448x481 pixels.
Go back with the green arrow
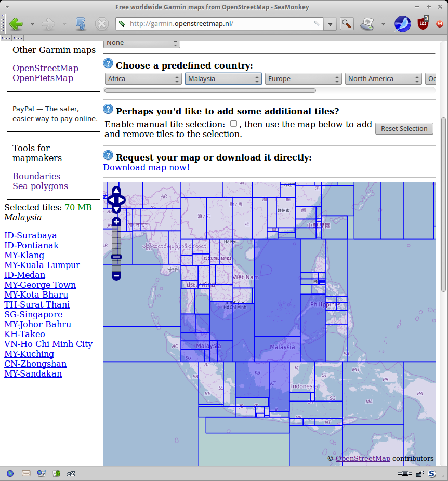[16, 24]
